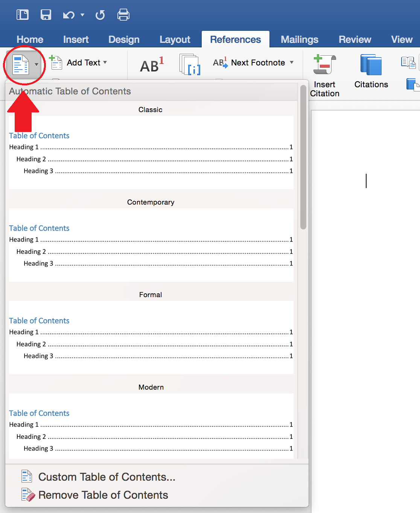Click the Save icon in toolbar
This screenshot has width=420, height=513.
coord(46,15)
